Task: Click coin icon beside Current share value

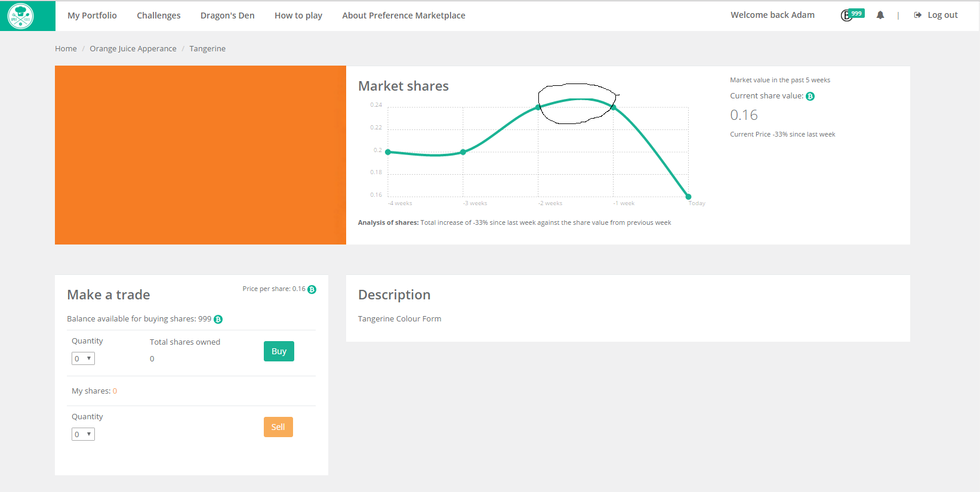Action: 810,97
